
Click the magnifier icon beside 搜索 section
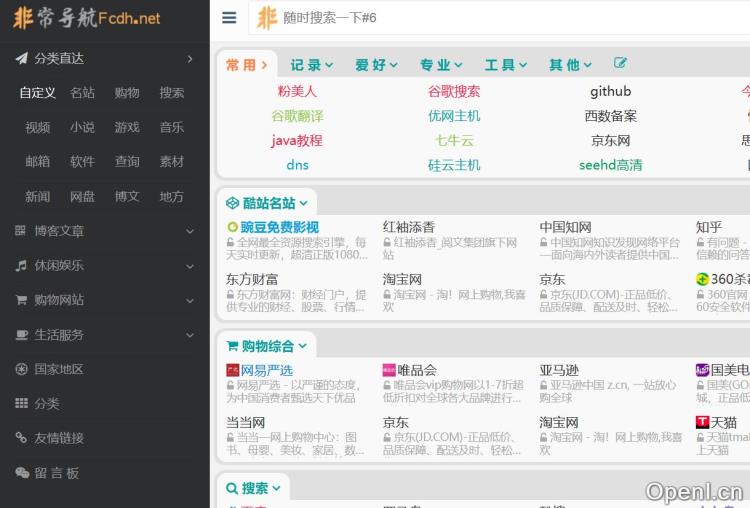point(232,488)
